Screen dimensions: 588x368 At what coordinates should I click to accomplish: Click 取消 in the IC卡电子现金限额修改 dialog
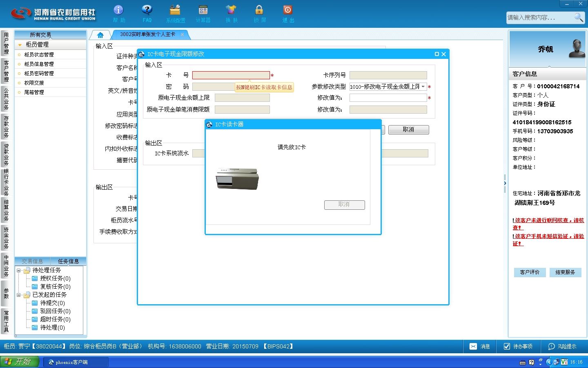pyautogui.click(x=408, y=130)
